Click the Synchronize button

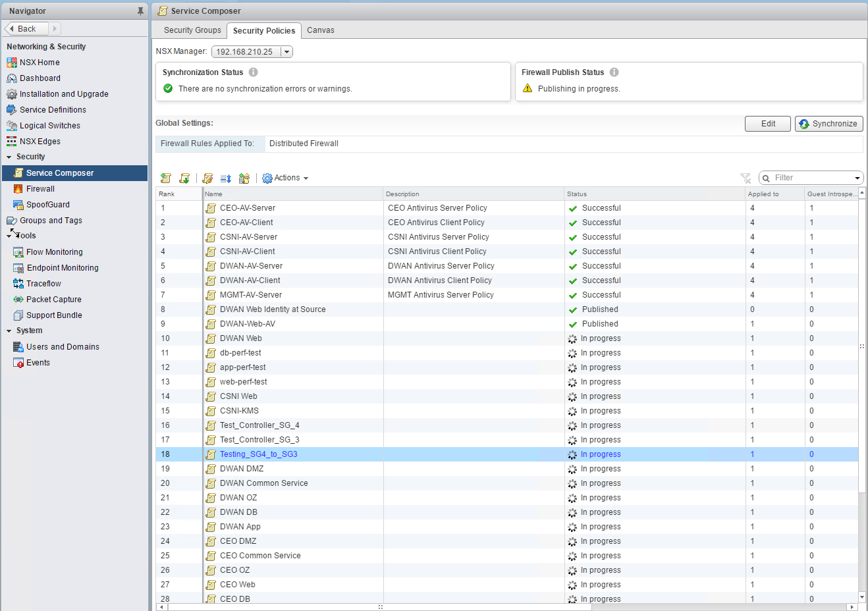[x=828, y=124]
